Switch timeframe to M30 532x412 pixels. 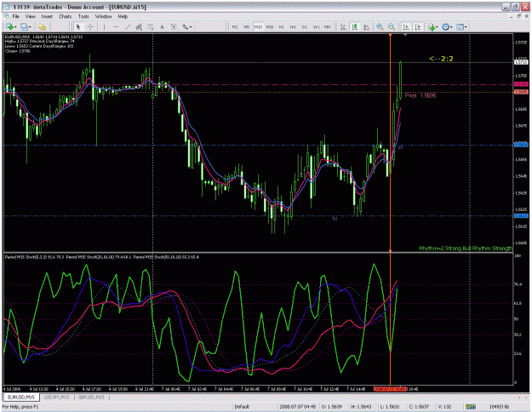(x=270, y=26)
